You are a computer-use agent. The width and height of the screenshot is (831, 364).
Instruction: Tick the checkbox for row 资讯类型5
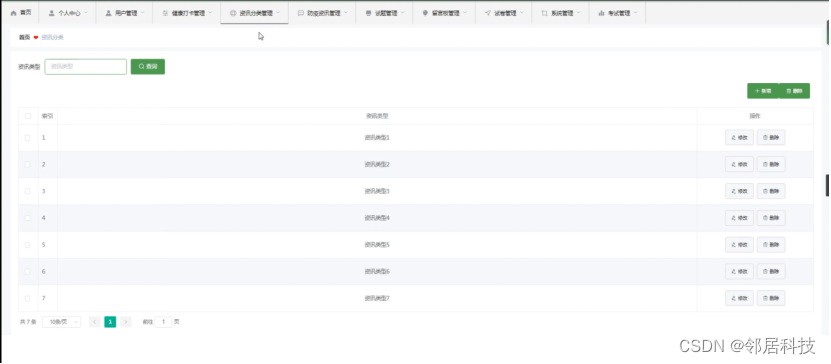coord(28,245)
